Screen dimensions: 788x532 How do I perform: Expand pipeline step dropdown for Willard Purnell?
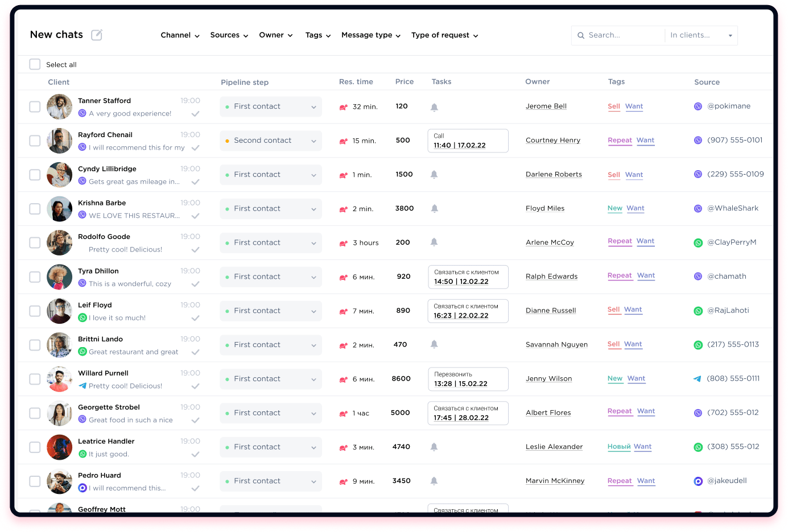271,380
